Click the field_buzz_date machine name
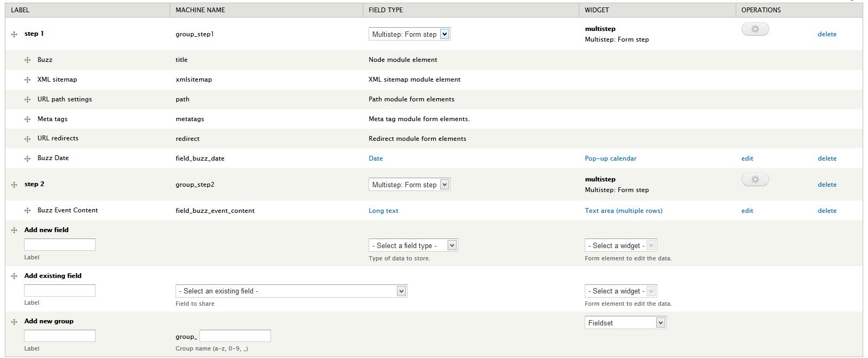Viewport: 868px width, 358px height. coord(200,158)
